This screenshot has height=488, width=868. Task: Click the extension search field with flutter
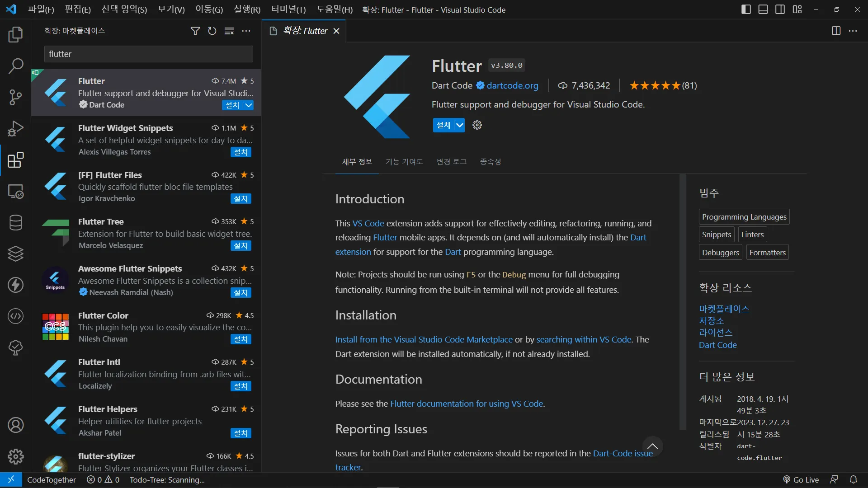148,54
